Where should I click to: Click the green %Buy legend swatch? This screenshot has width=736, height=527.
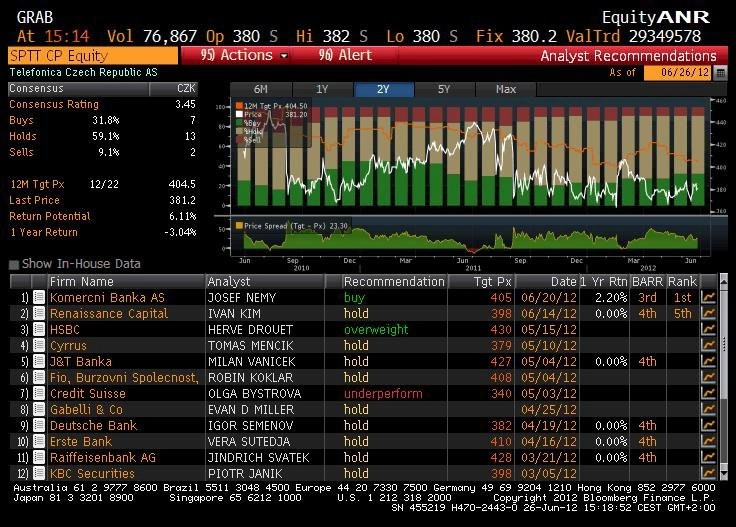tap(239, 122)
